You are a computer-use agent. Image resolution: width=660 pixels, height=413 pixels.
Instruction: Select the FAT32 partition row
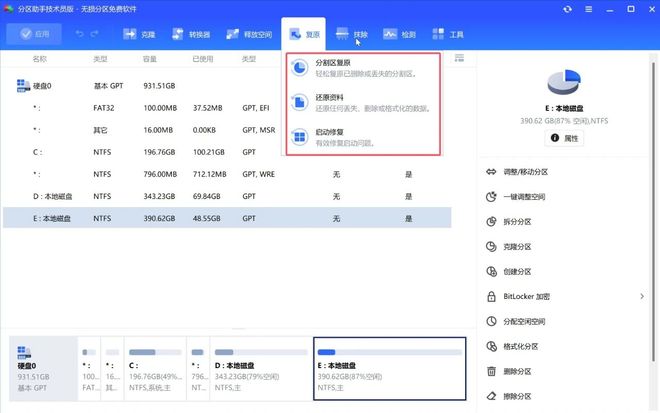[227, 108]
